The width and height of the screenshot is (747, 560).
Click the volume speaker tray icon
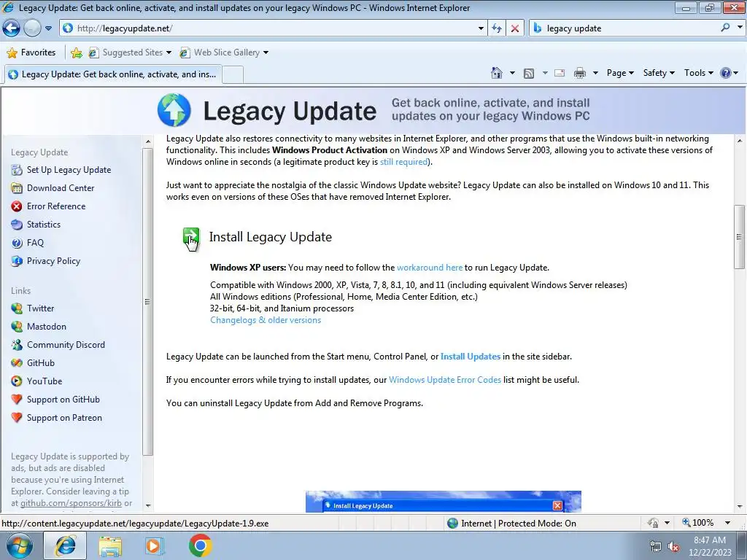pos(673,547)
